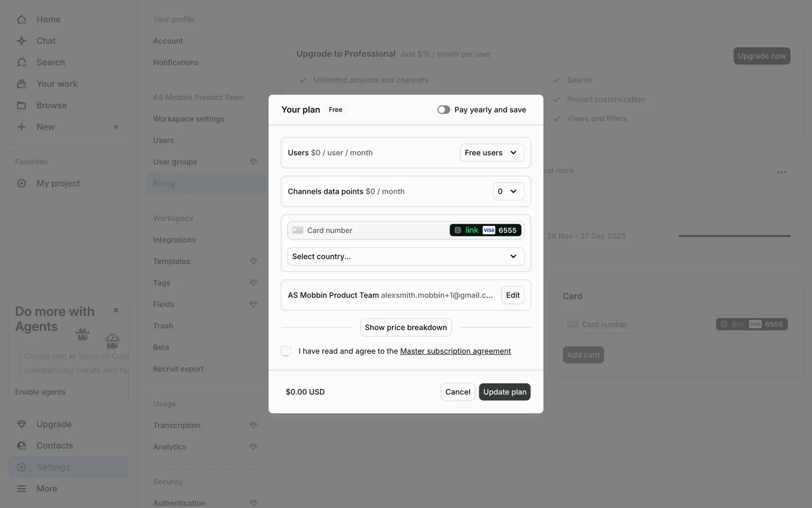Screen dimensions: 812x508
Task: Toggle Pay yearly and save switch
Action: point(444,110)
